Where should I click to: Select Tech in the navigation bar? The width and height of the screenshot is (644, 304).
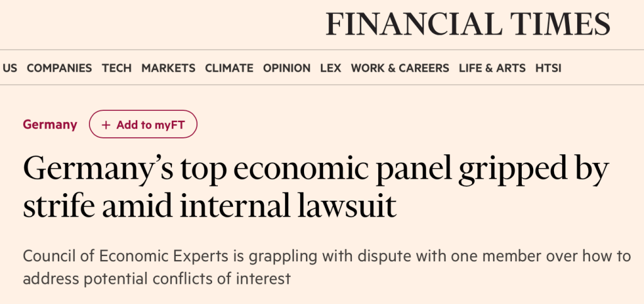coord(116,68)
